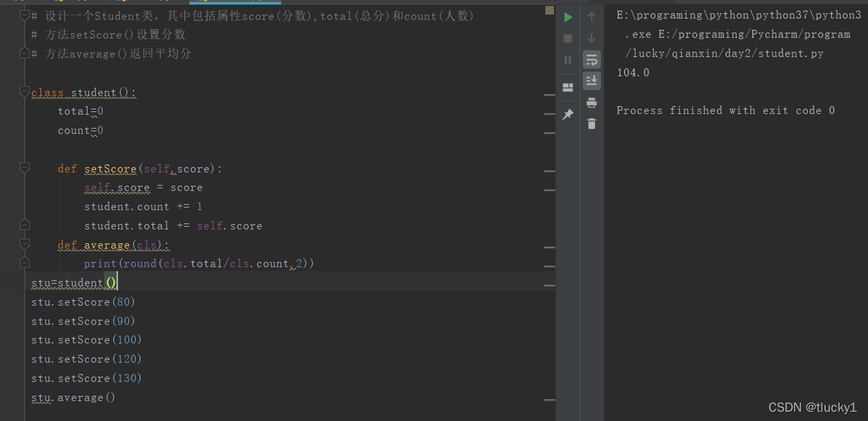Click fold end marker beside print(round line
The image size is (868, 421).
pyautogui.click(x=25, y=263)
